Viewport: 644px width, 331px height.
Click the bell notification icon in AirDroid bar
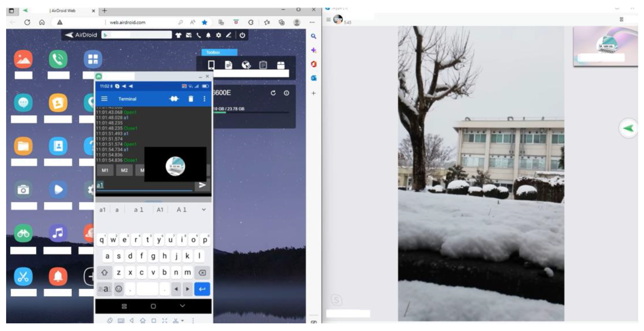[x=208, y=35]
